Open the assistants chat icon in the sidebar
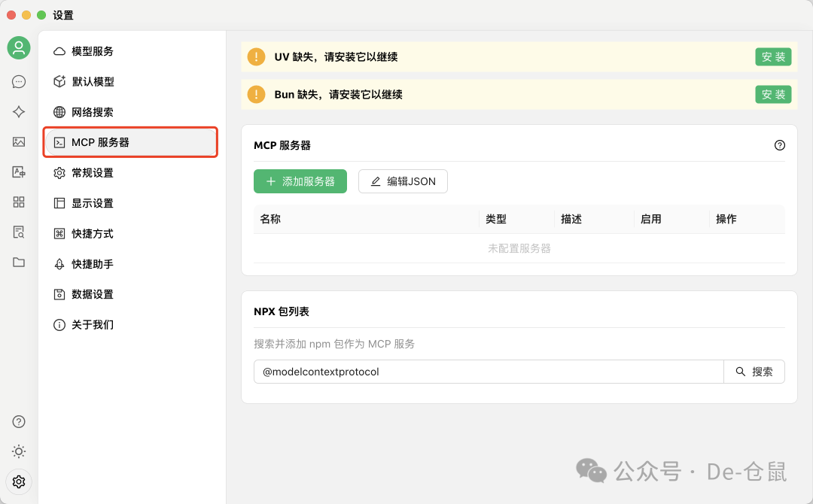 point(18,81)
